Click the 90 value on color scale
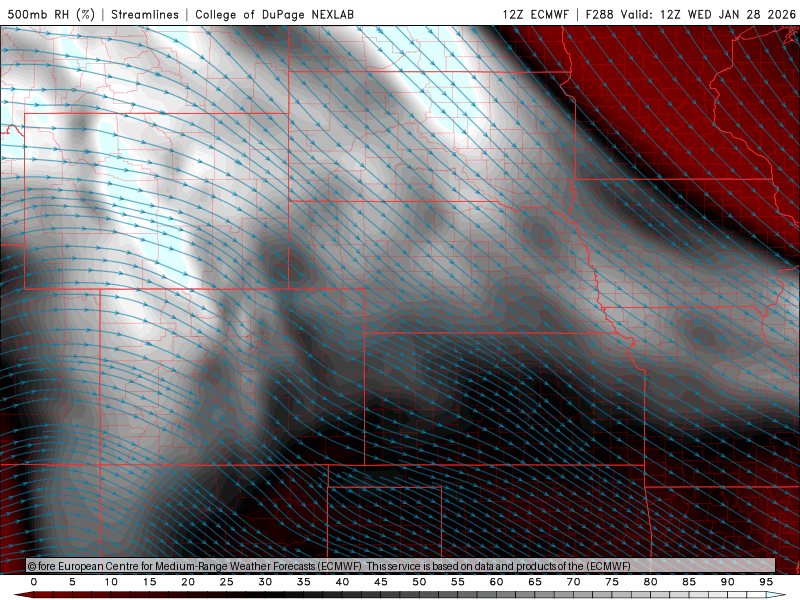The height and width of the screenshot is (600, 800). click(727, 582)
